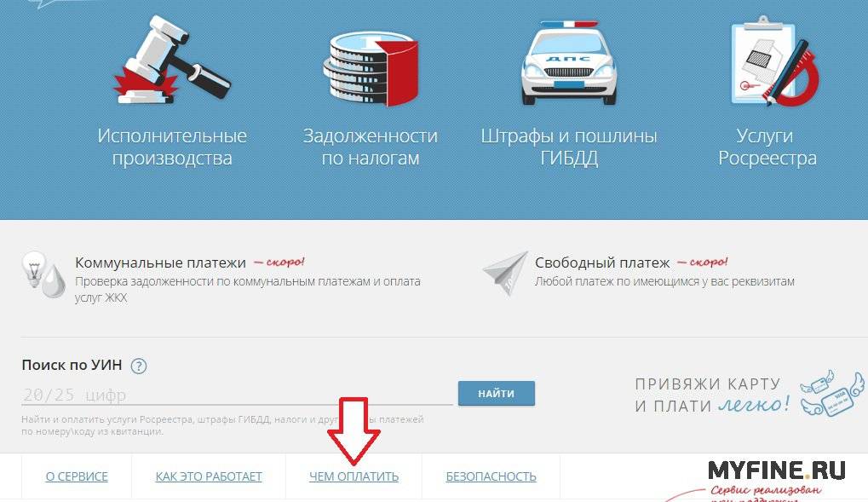Focus the УИН search input field
The height and width of the screenshot is (502, 868).
tap(237, 395)
